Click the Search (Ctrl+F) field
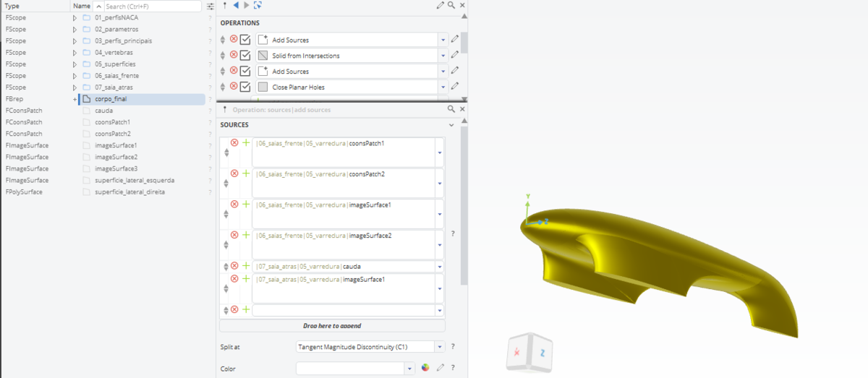This screenshot has height=378, width=868. 152,6
